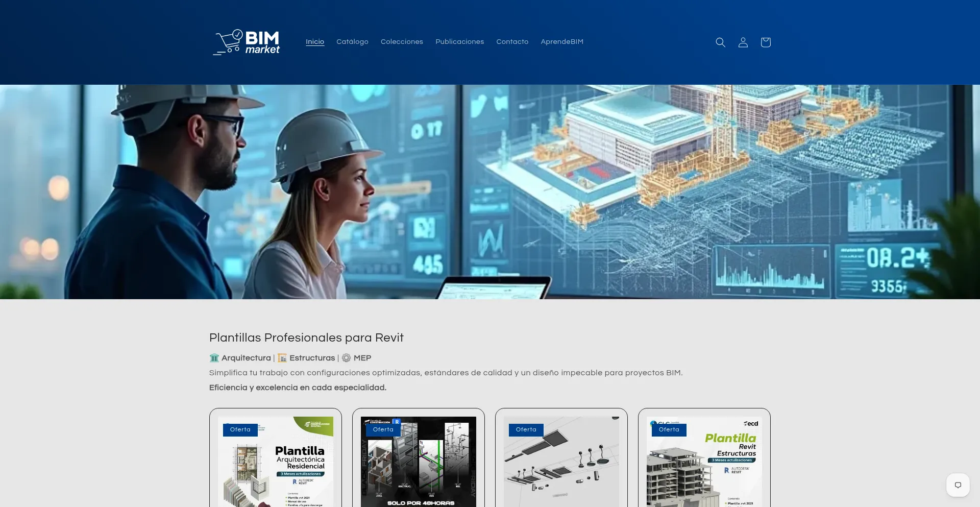Image resolution: width=980 pixels, height=507 pixels.
Task: Click the Estructuras construction emoji icon
Action: 282,358
